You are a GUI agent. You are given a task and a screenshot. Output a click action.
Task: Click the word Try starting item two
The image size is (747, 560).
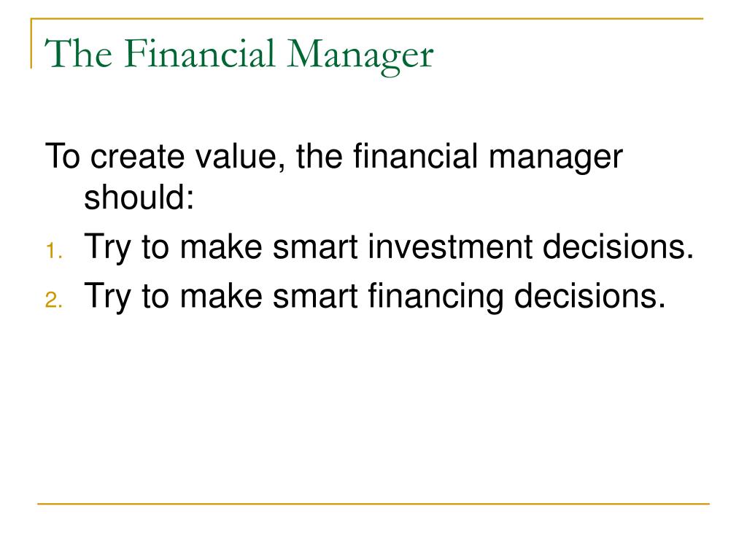(107, 297)
